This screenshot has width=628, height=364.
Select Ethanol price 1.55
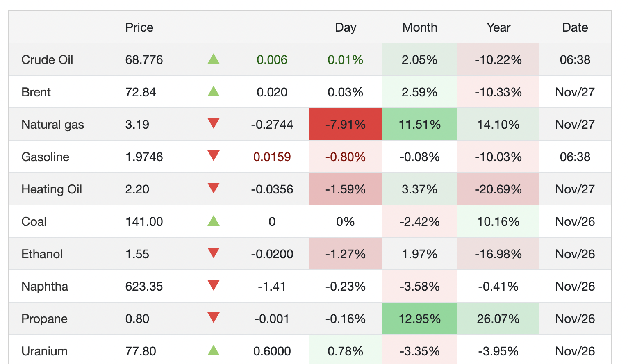[x=137, y=254]
